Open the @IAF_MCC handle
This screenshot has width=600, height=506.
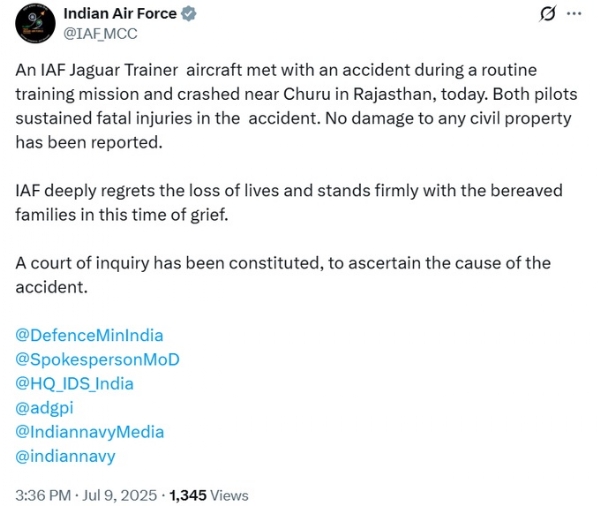click(x=100, y=34)
